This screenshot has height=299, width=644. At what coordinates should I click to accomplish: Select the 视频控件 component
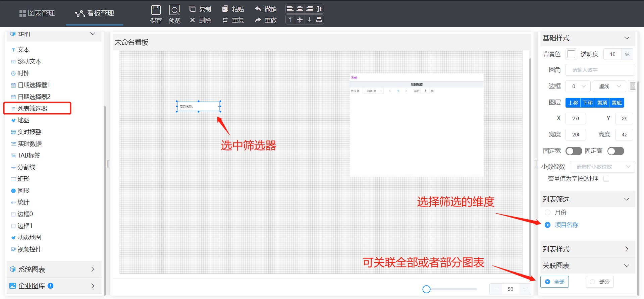26,249
